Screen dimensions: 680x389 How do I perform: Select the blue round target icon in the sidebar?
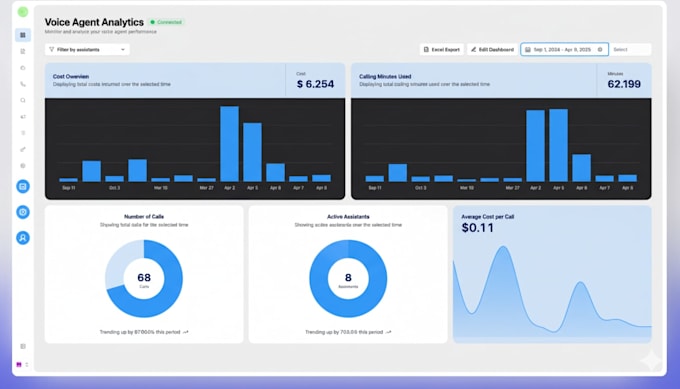23,212
